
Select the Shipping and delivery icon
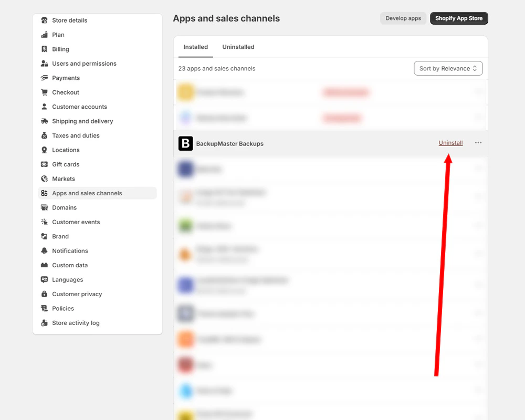coord(44,121)
